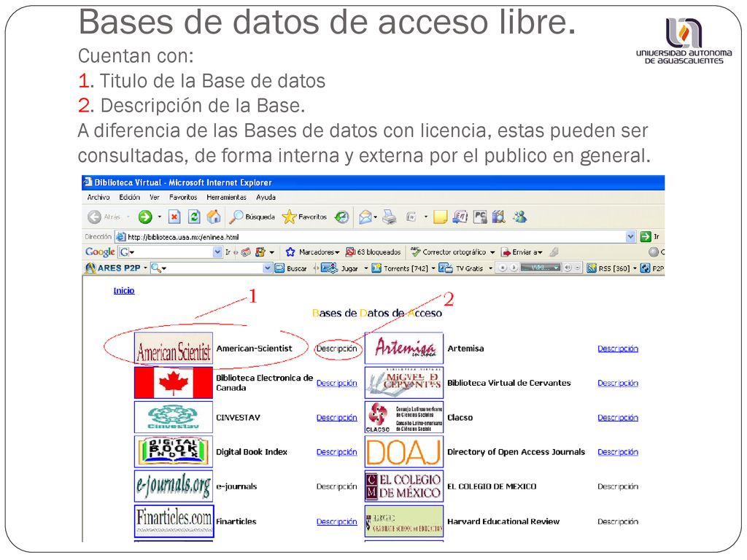
Task: Open Descripción link for Biblioteca Electronica de Canada
Action: coord(337,383)
